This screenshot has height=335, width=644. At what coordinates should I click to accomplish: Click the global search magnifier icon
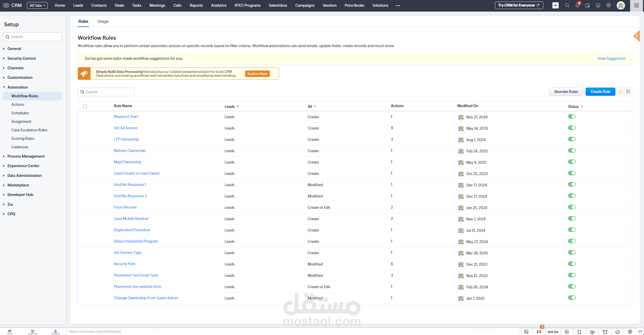click(567, 5)
